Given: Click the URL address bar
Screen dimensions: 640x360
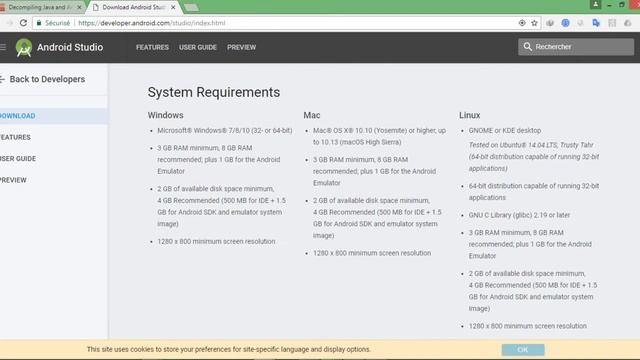Looking at the screenshot, I should tap(286, 23).
